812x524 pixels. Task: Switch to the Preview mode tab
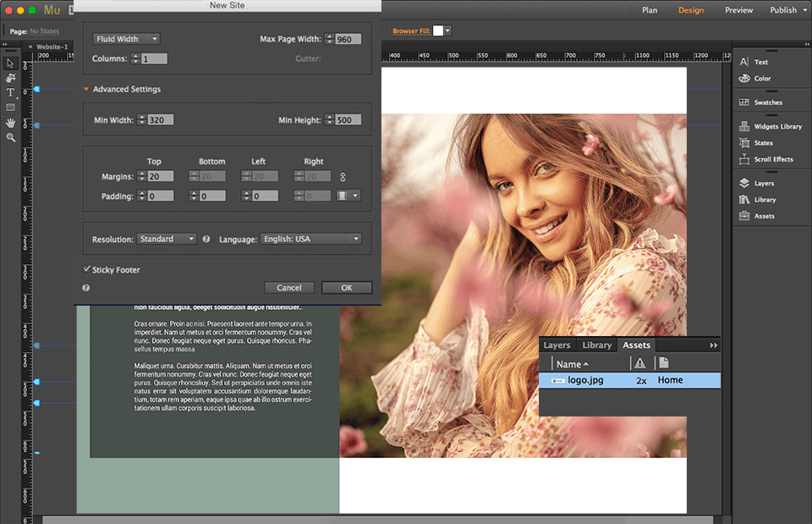(x=738, y=10)
